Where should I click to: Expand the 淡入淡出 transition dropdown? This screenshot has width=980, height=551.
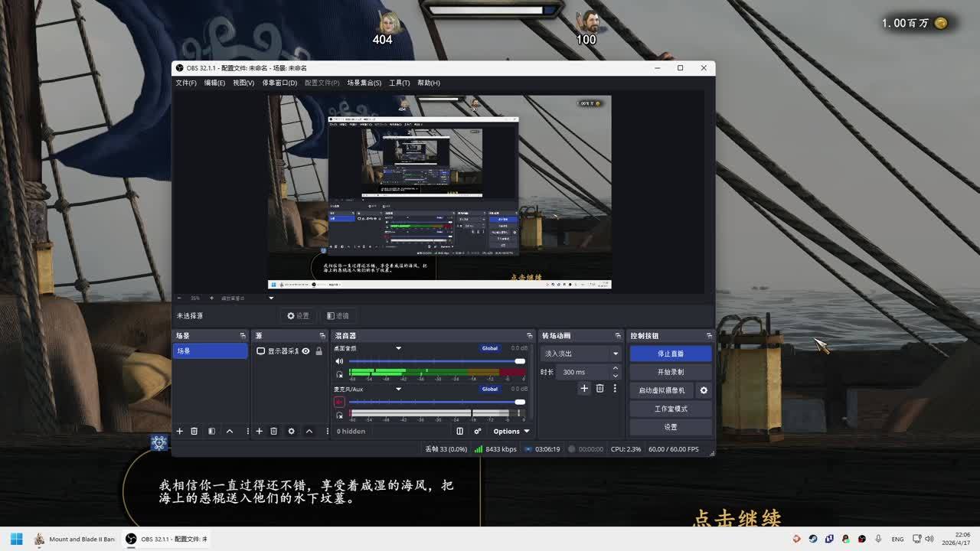(x=582, y=354)
